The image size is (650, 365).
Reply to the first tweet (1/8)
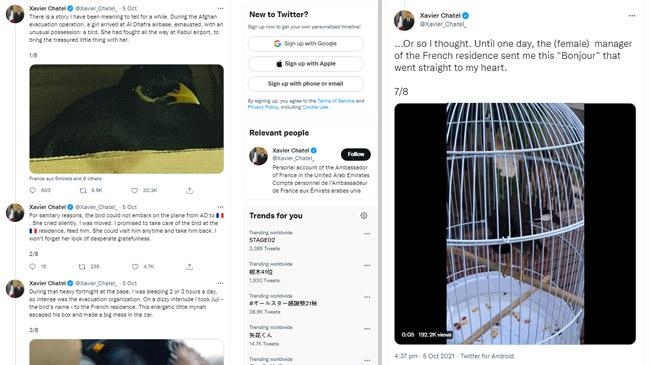tap(33, 190)
